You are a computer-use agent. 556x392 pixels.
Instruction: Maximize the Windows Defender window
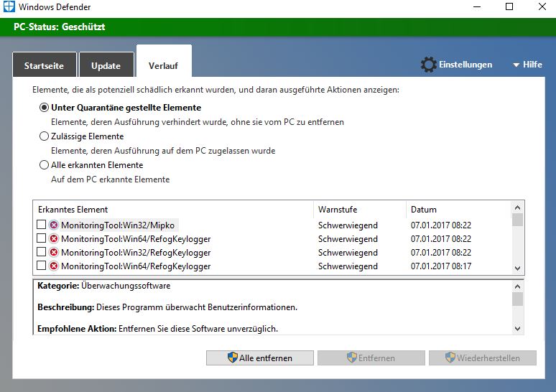[x=509, y=6]
